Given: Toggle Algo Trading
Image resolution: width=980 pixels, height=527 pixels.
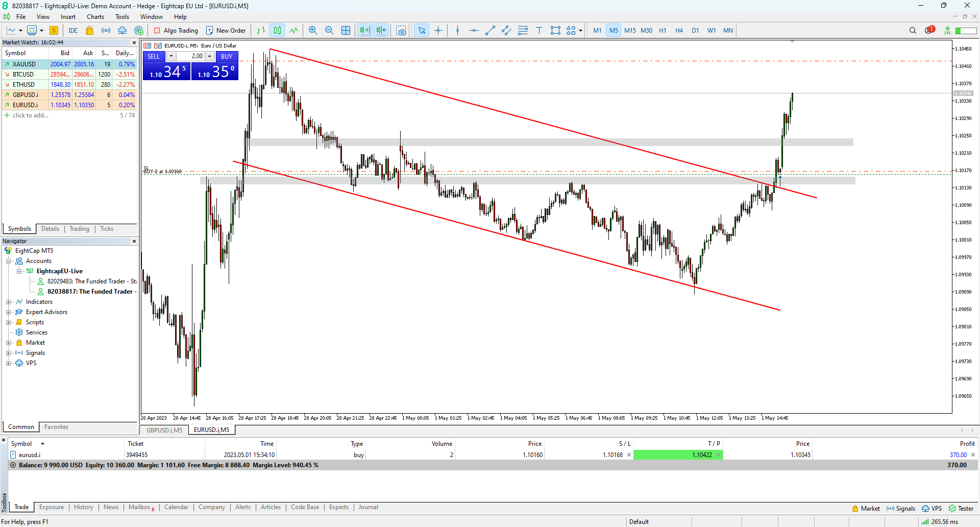Looking at the screenshot, I should 176,31.
